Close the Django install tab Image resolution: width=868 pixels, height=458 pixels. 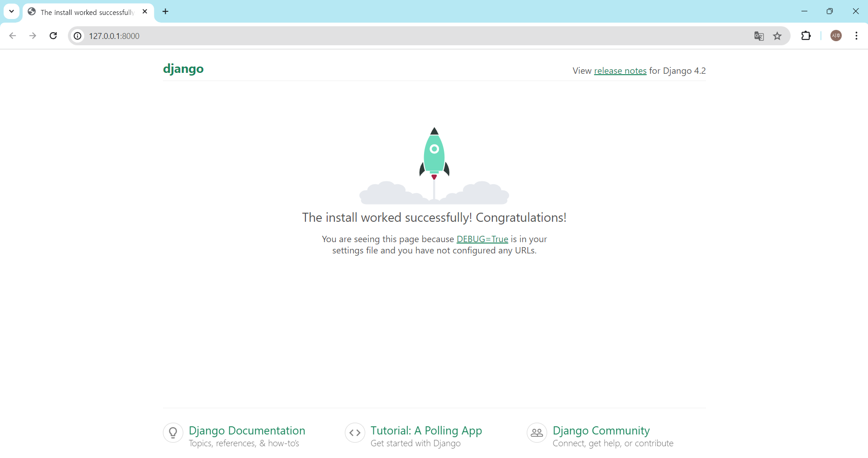click(x=145, y=12)
